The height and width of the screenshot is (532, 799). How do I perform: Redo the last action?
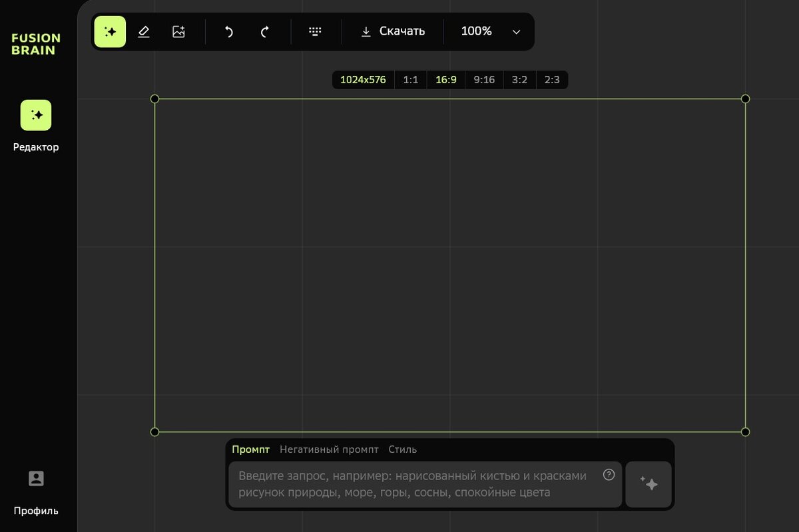(x=264, y=31)
